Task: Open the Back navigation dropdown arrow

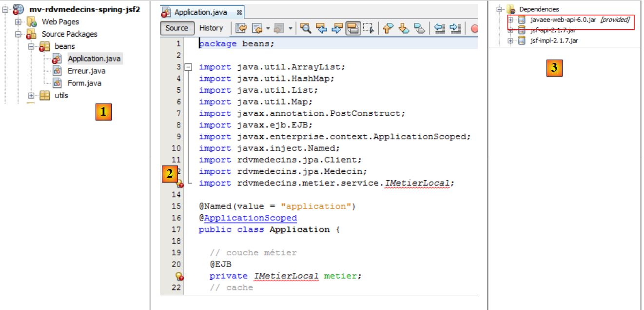Action: (x=268, y=28)
